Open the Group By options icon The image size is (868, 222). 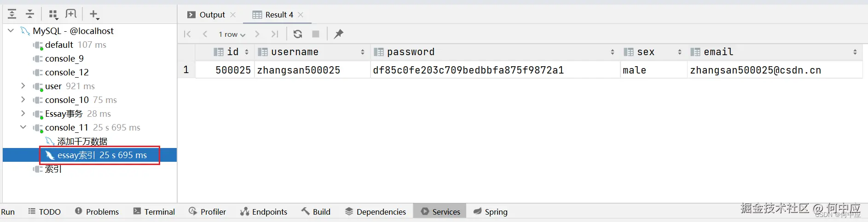[x=53, y=14]
